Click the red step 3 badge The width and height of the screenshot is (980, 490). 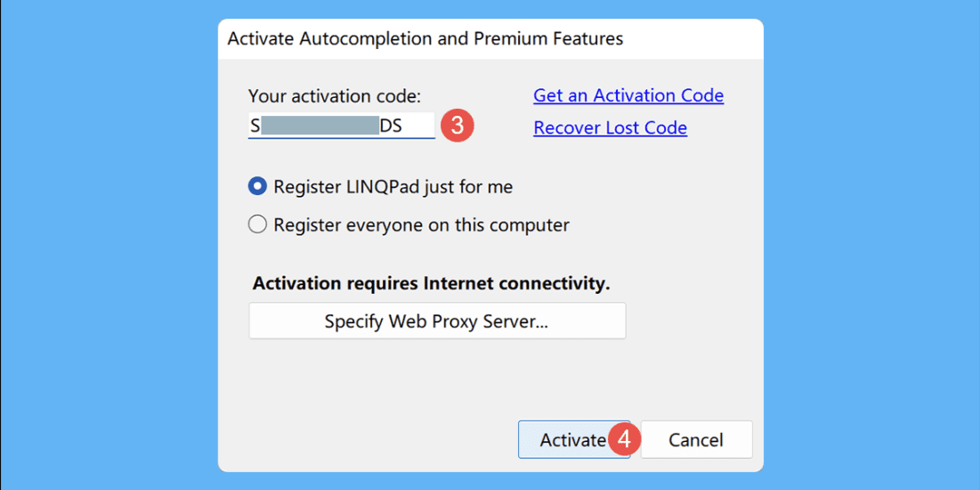pyautogui.click(x=458, y=126)
